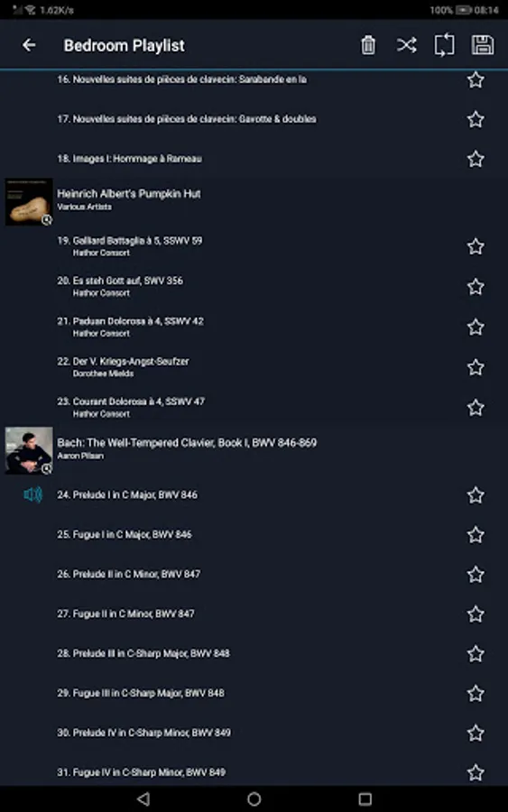Play track 26 Prelude II in C Minor
Image resolution: width=508 pixels, height=812 pixels.
pyautogui.click(x=254, y=574)
